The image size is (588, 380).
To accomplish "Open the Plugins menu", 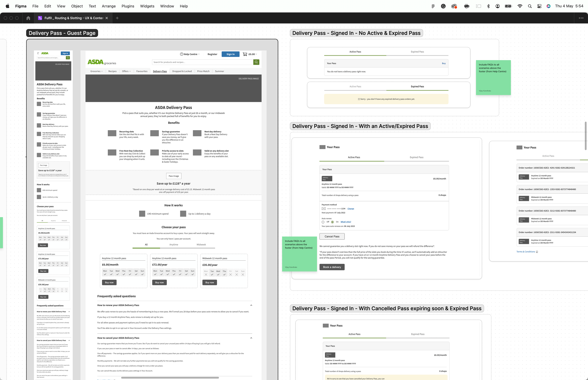I will tap(128, 6).
